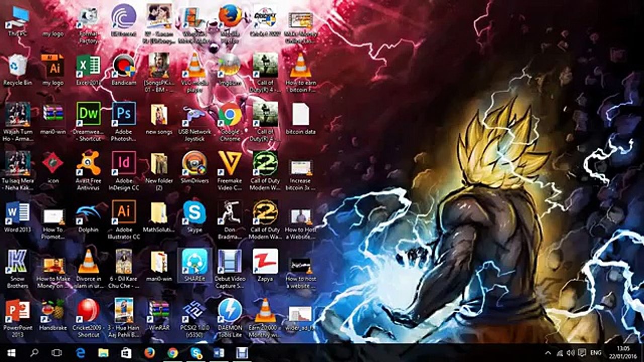Open the PowerPoint 2013 shortcut
The height and width of the screenshot is (362, 644).
click(x=18, y=318)
